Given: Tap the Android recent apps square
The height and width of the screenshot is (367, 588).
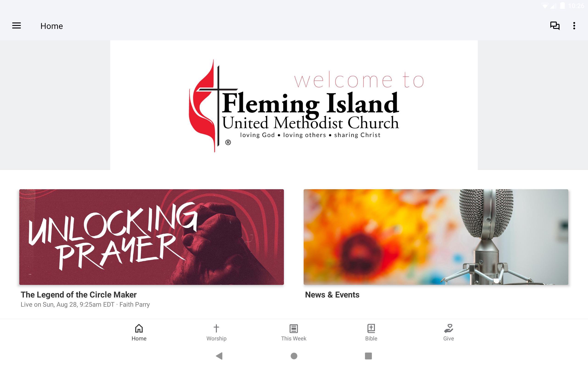Looking at the screenshot, I should (368, 356).
